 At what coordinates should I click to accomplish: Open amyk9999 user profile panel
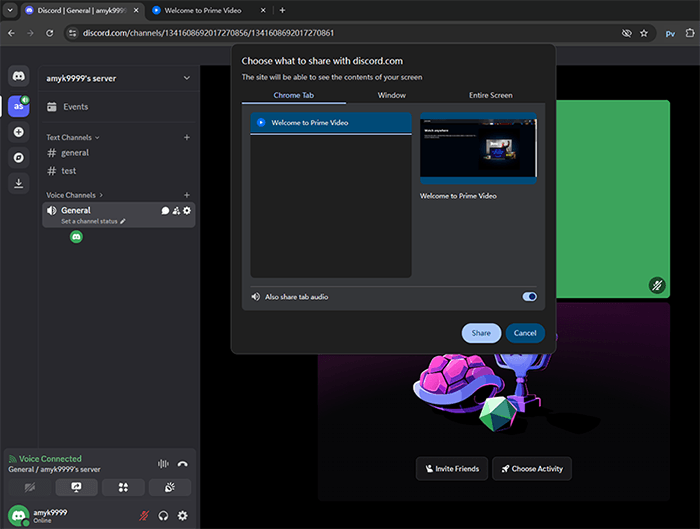coord(38,516)
